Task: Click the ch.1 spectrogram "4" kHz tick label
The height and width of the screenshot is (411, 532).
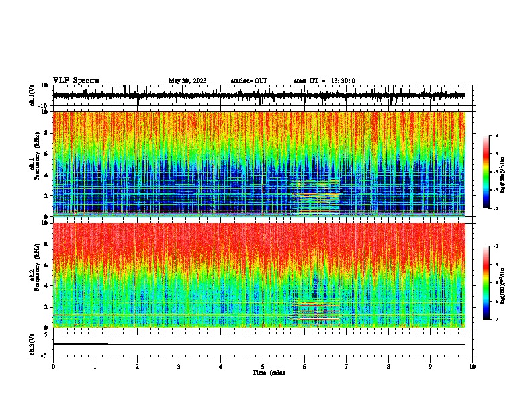Action: click(47, 175)
